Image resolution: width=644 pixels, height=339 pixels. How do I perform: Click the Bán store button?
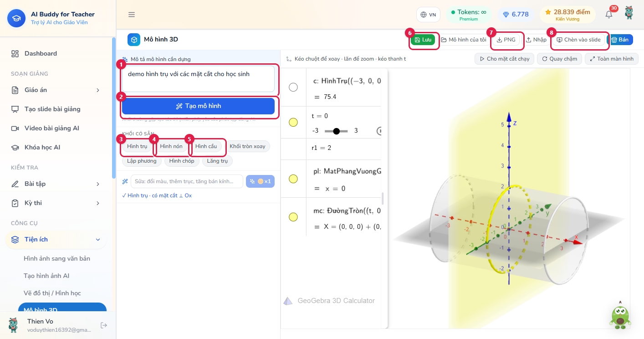[619, 40]
